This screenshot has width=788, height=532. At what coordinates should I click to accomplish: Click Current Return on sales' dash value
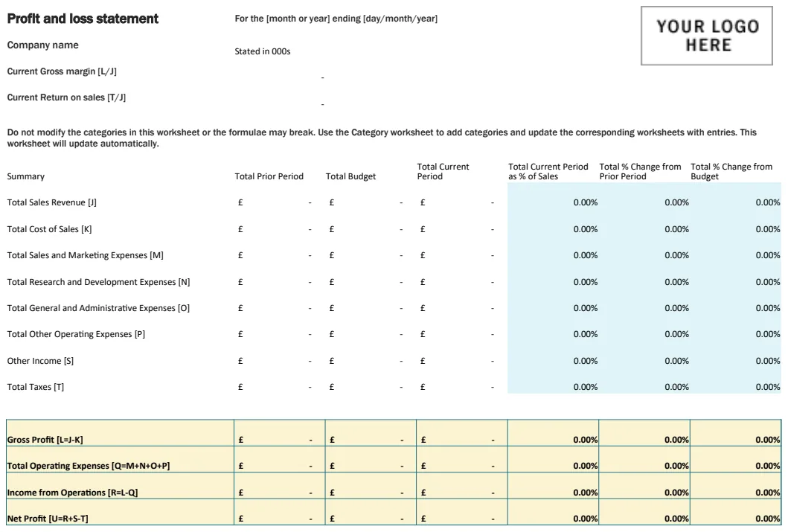pos(323,104)
